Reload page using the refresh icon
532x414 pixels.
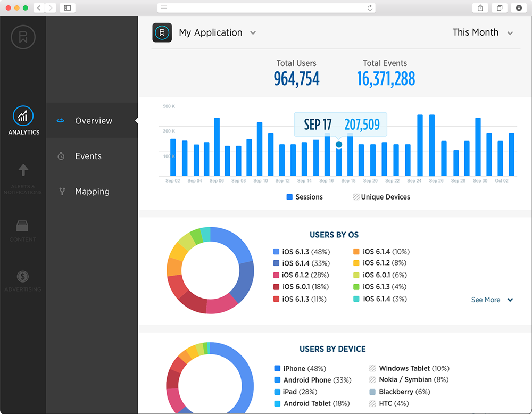370,8
